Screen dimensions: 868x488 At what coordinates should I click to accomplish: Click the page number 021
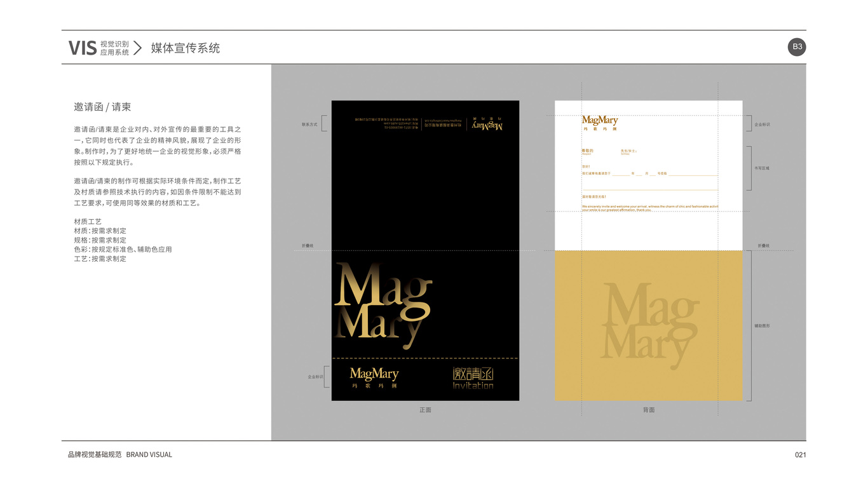pyautogui.click(x=801, y=454)
